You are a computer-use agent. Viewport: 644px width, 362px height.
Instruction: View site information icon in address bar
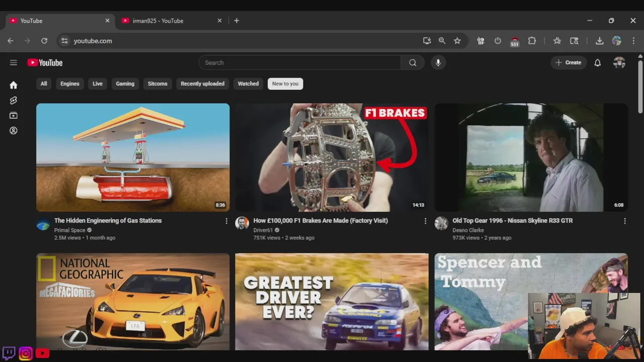point(64,41)
